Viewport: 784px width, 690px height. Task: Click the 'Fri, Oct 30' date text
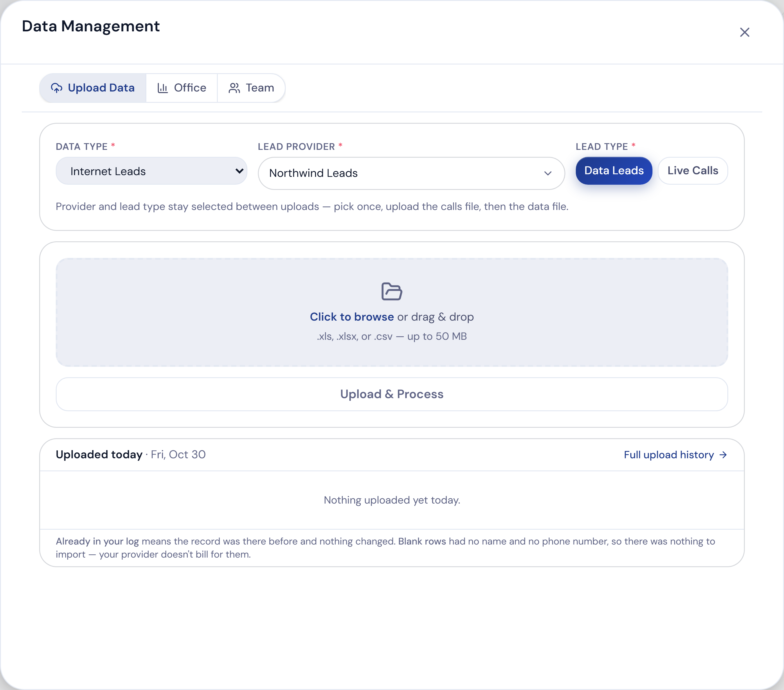[178, 454]
